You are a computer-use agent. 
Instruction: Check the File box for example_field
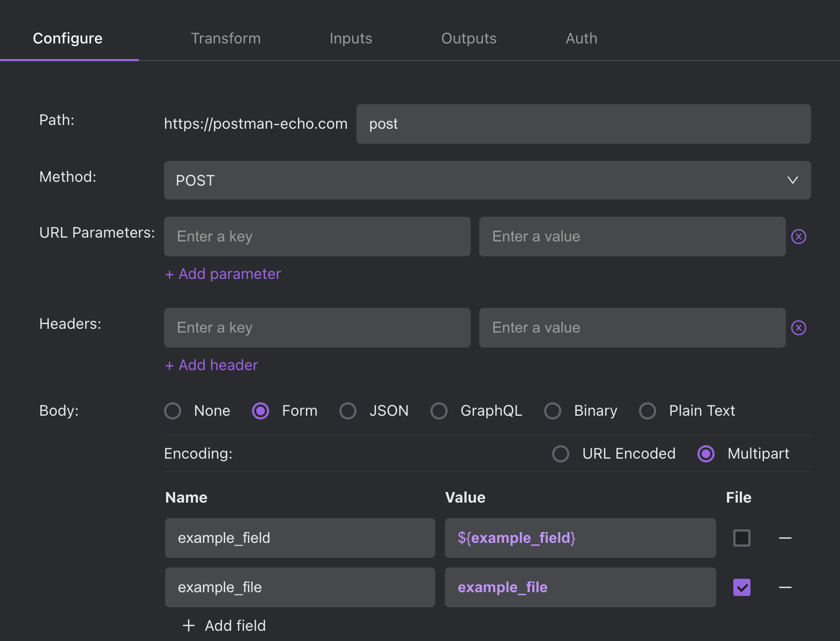coord(741,538)
